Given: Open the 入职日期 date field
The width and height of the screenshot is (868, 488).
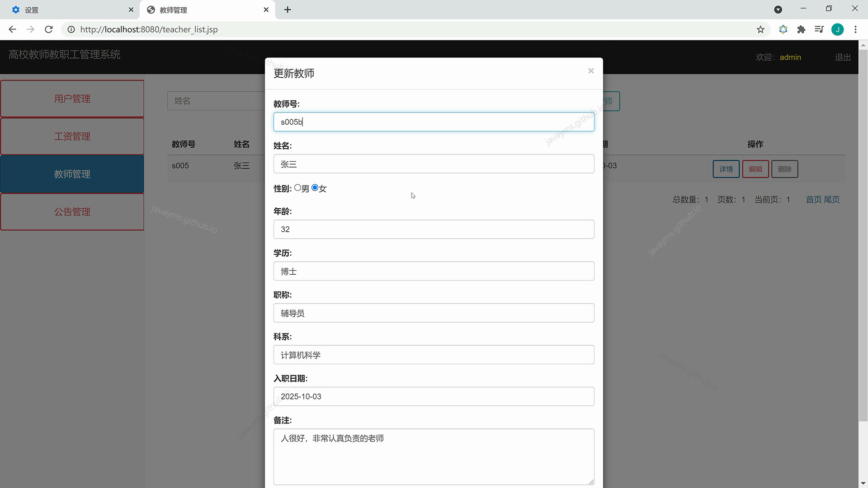Looking at the screenshot, I should (x=434, y=396).
